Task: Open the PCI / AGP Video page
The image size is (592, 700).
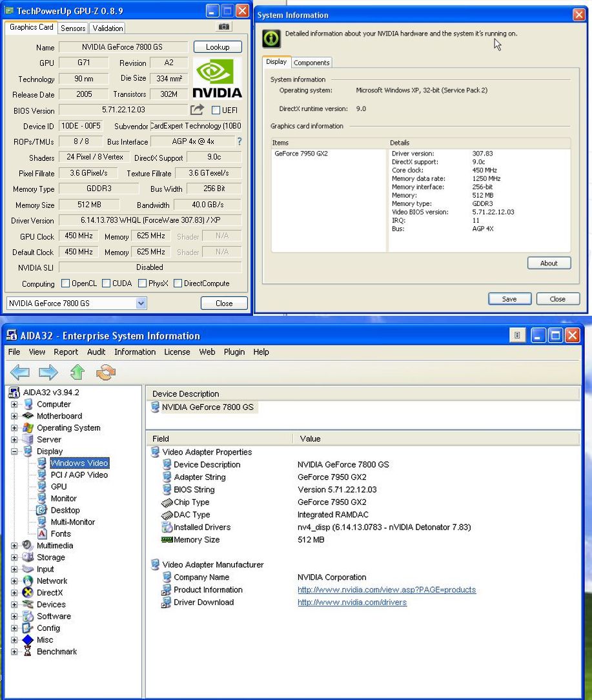Action: coord(79,475)
